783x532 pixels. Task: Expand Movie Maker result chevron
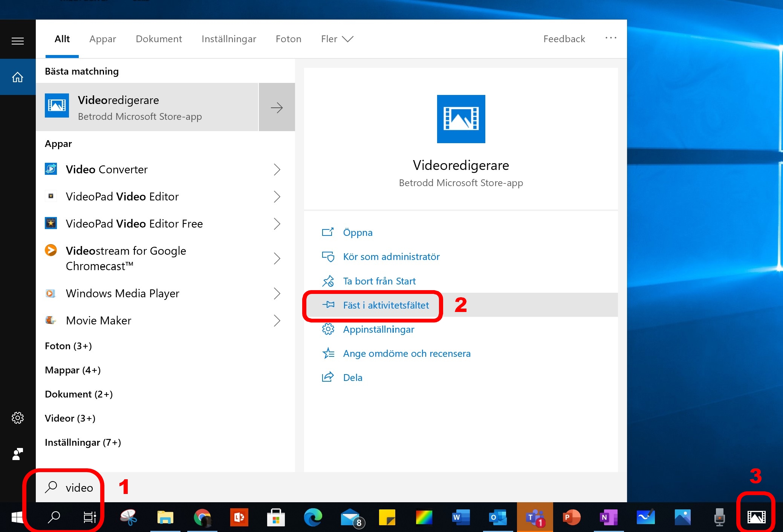[277, 320]
